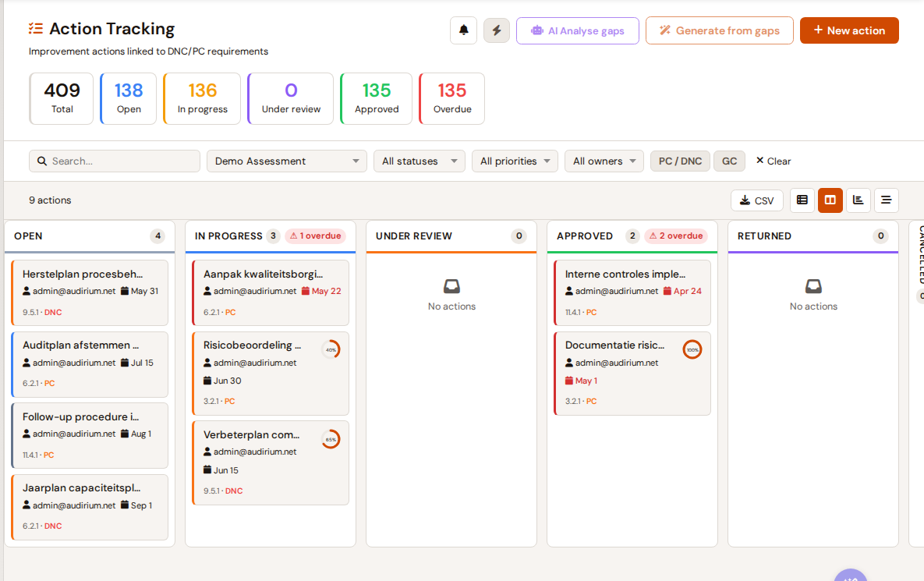Screen dimensions: 924x581
Task: Click the 11.4.1 PC tag on Interne controles
Action: (x=581, y=312)
